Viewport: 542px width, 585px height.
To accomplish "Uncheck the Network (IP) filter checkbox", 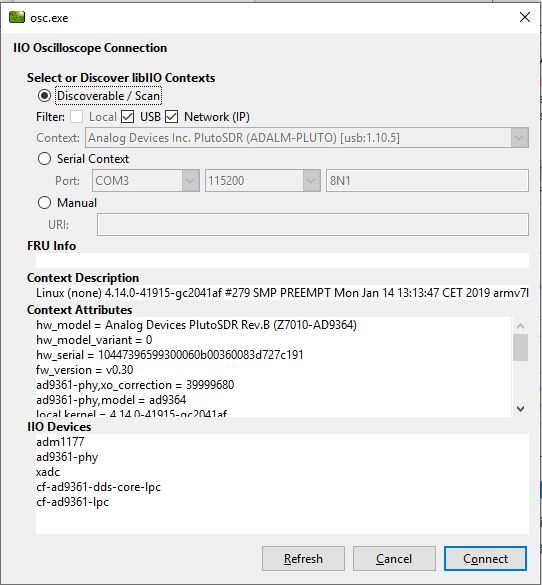I will [x=172, y=117].
